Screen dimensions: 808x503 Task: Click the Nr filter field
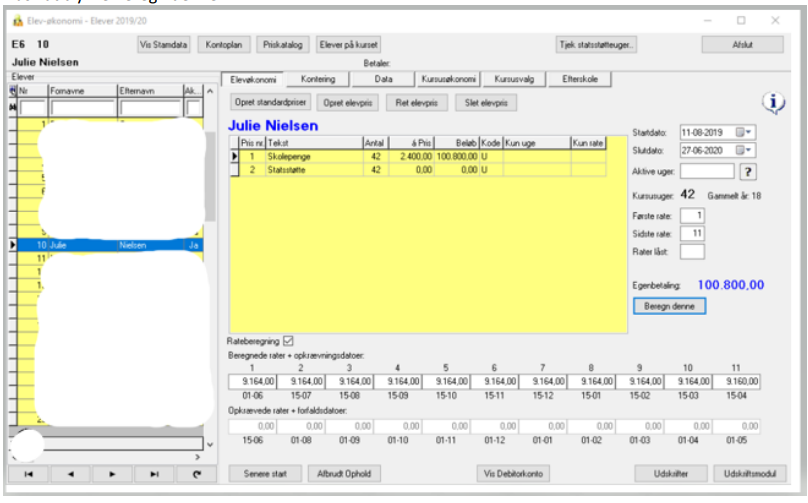click(33, 108)
